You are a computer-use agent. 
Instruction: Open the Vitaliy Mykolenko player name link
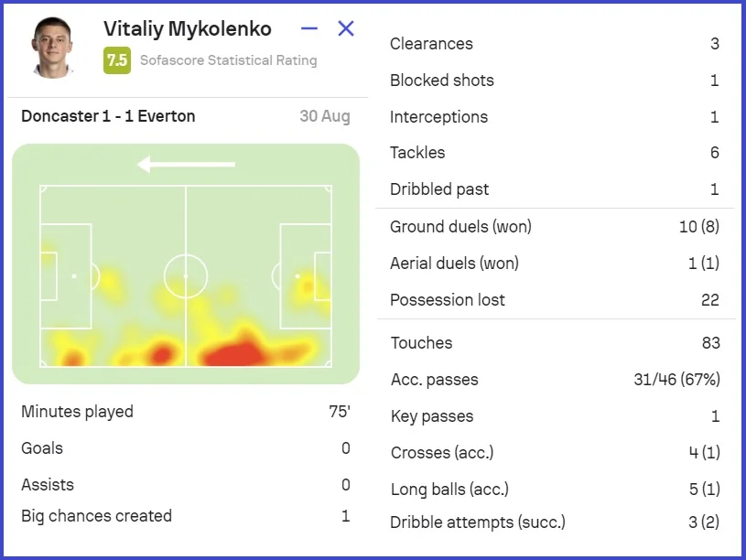[x=188, y=29]
